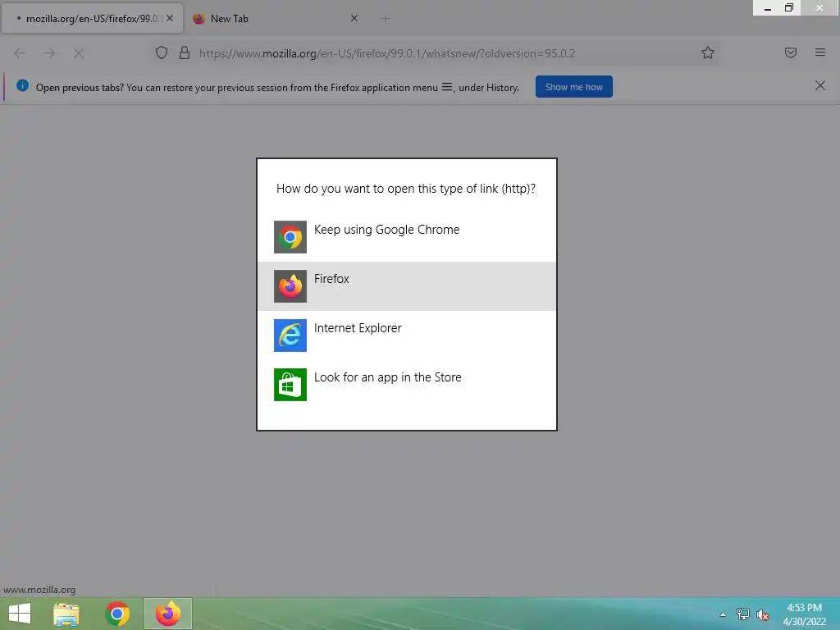Pick Internet Explorer from the app list
The height and width of the screenshot is (630, 840).
407,336
